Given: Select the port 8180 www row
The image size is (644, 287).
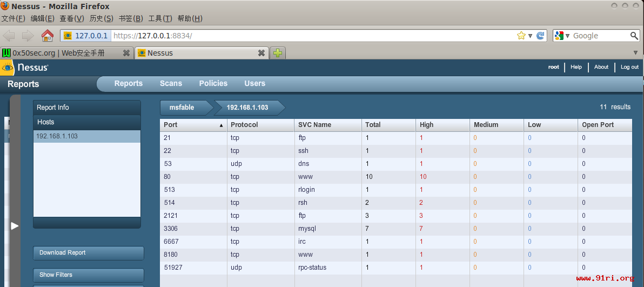Looking at the screenshot, I should 396,255.
